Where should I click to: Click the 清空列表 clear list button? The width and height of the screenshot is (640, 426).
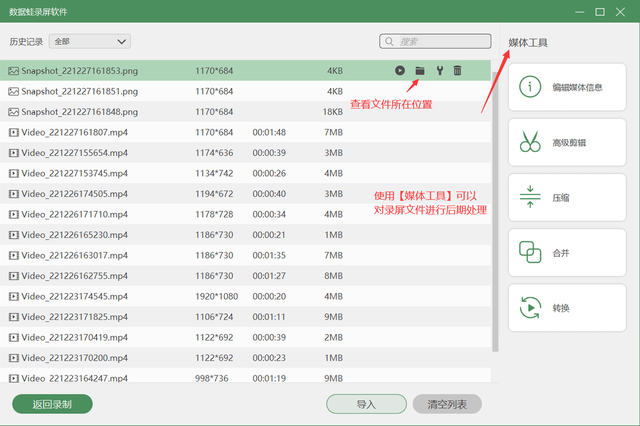click(447, 404)
